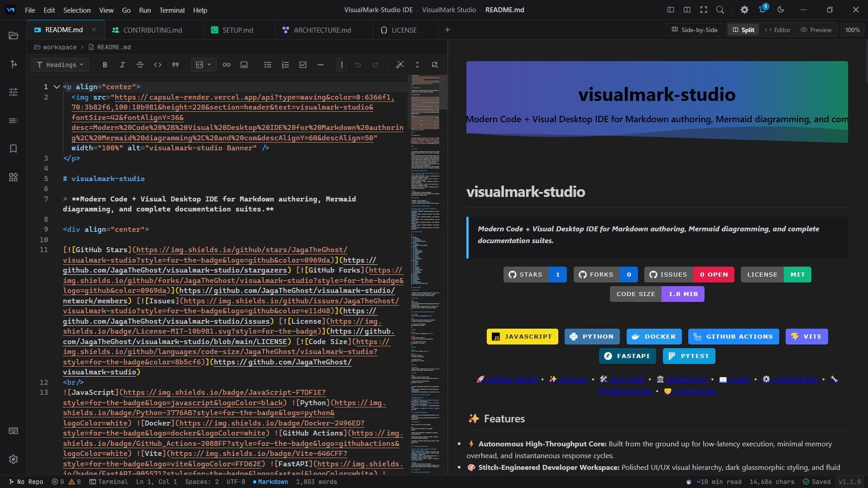Image resolution: width=868 pixels, height=488 pixels.
Task: Click the Troubleshooting preview link
Action: click(625, 391)
